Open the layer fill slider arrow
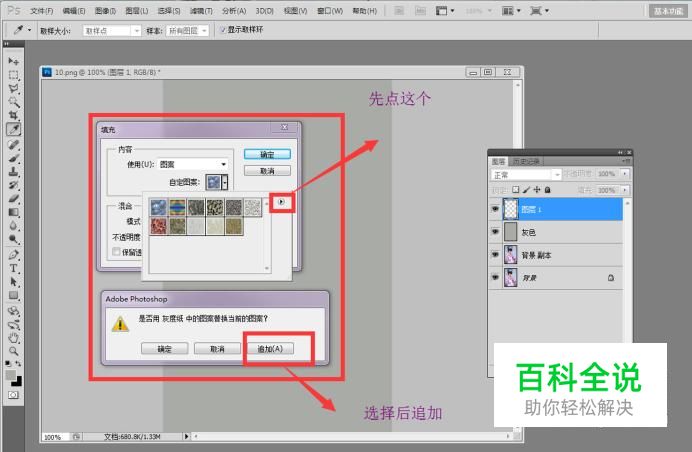 click(x=625, y=190)
